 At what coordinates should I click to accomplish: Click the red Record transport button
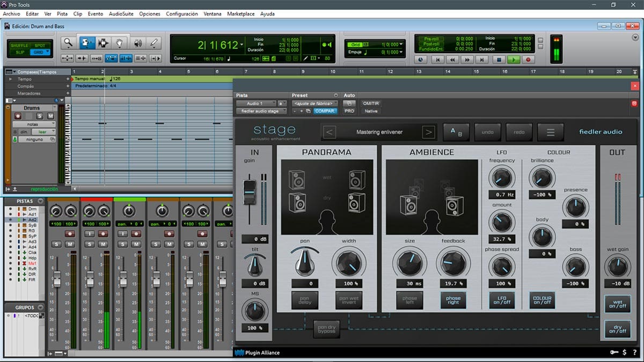click(528, 60)
